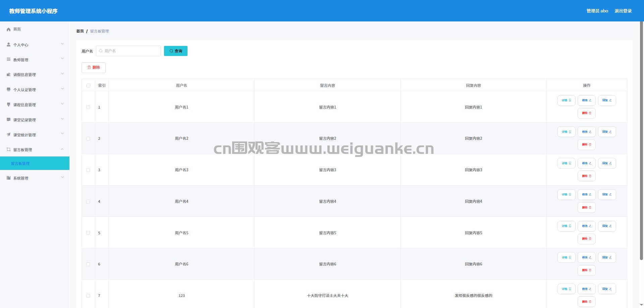
Task: Open 详情 for the row with user 123
Action: (x=566, y=289)
